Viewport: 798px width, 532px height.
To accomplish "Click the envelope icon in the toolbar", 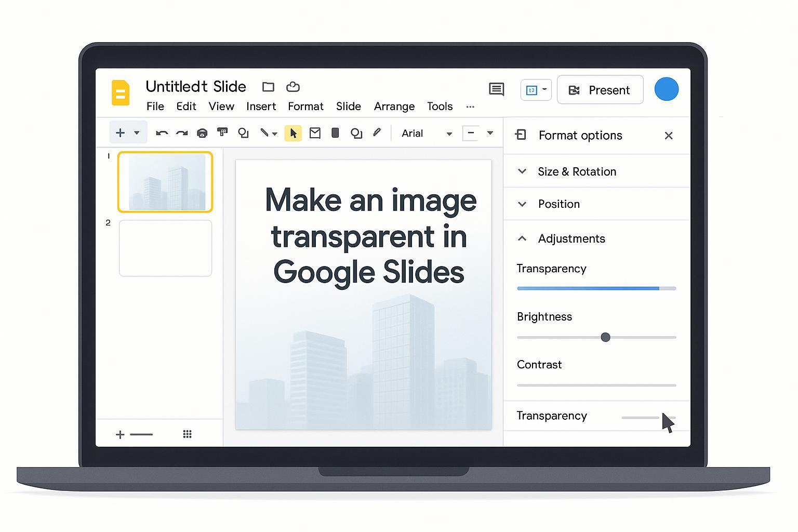I will point(315,134).
